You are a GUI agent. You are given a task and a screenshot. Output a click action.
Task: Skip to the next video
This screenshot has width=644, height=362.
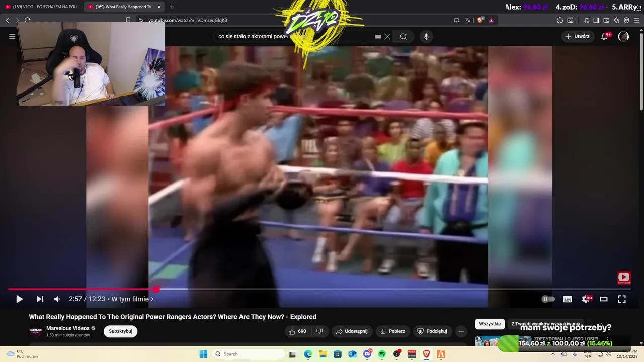[x=40, y=299]
